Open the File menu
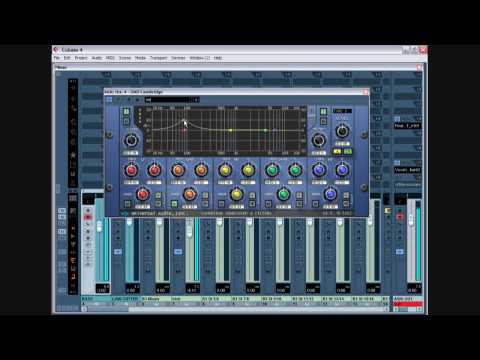Viewport: 480px width, 360px height. click(57, 58)
